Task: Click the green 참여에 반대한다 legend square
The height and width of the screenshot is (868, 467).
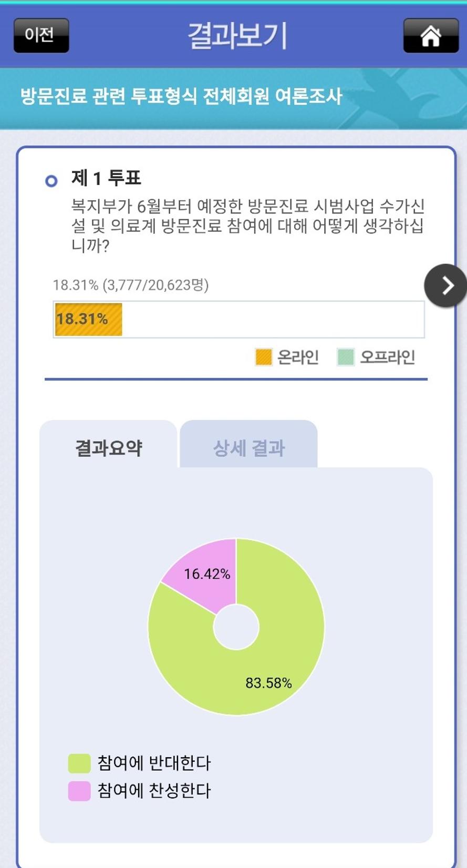Action: click(79, 763)
